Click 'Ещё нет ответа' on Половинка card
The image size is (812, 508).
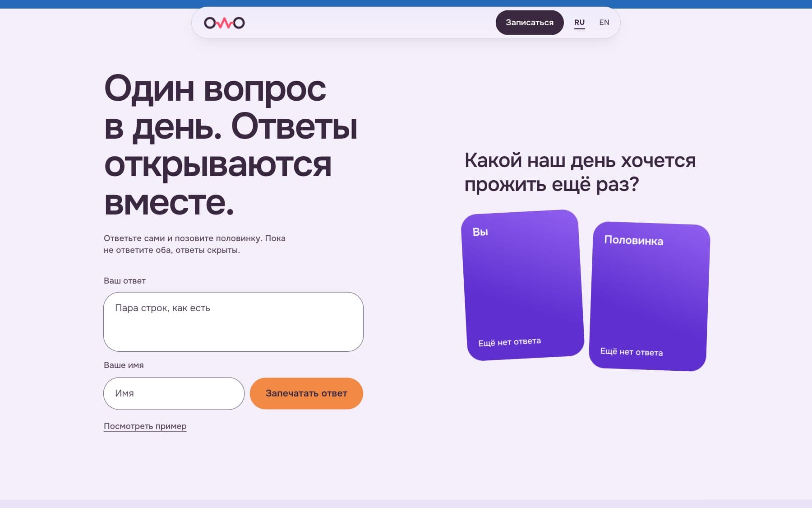tap(632, 352)
